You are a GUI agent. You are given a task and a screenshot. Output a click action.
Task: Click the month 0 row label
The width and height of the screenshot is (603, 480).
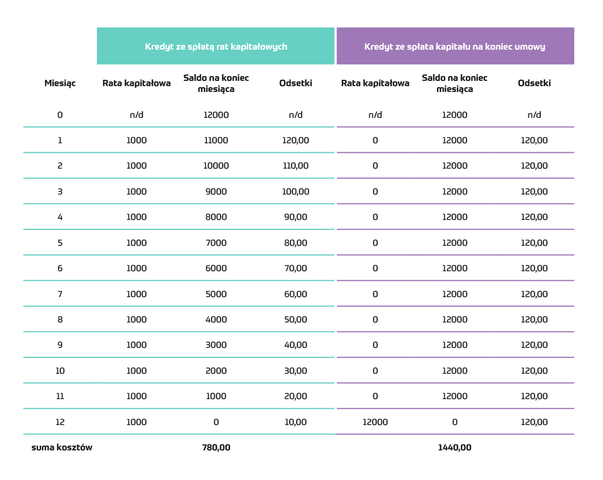point(60,115)
